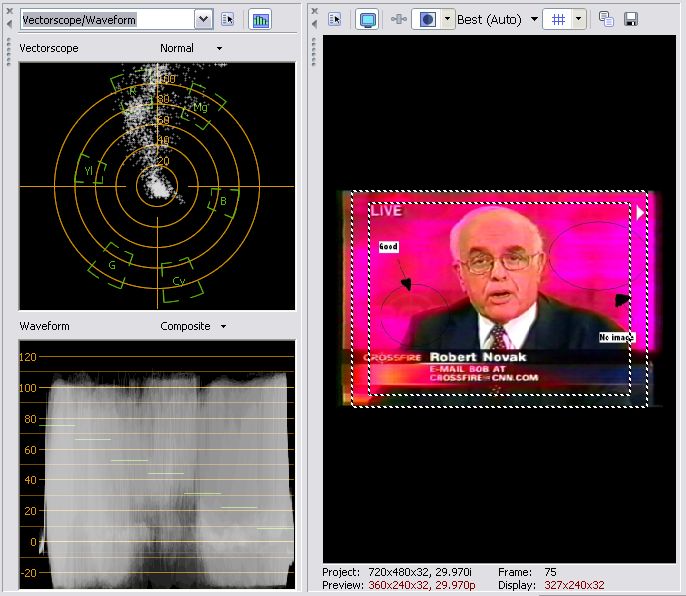
Task: Click the Video Scopes panel collapse arrow
Action: tap(9, 24)
